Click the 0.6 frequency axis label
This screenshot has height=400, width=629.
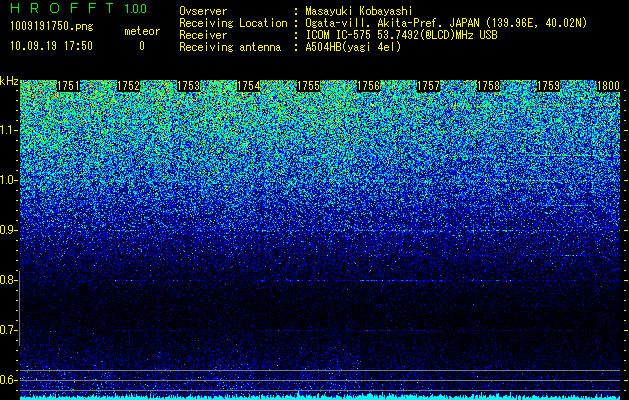[x=8, y=380]
